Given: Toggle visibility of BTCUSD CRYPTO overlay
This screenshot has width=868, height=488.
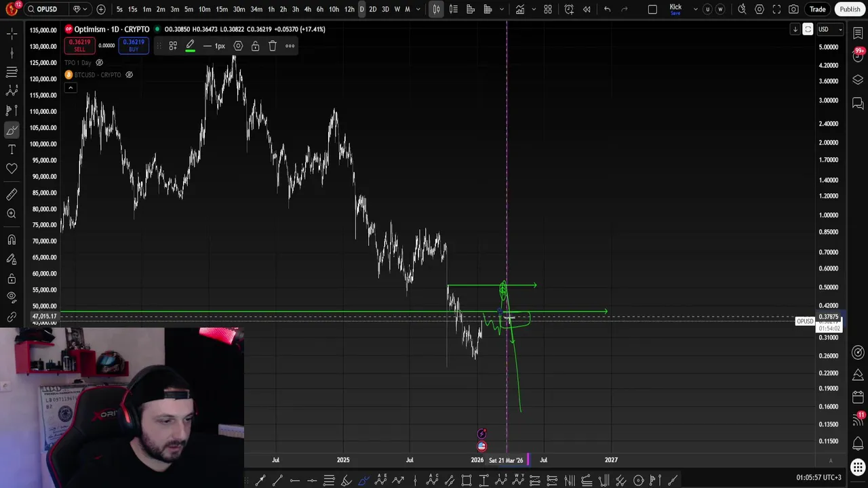Looking at the screenshot, I should [129, 75].
